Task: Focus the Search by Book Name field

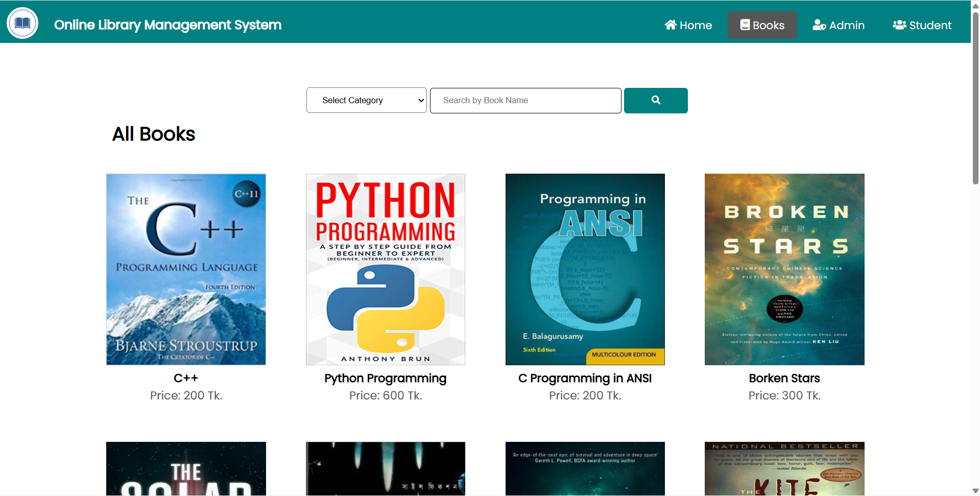Action: pyautogui.click(x=525, y=100)
